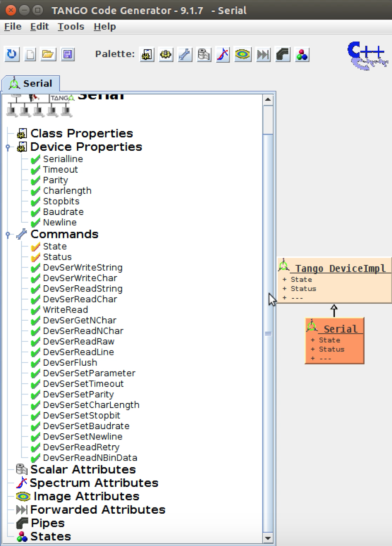
Task: Click the vertical scrollbar thumb of the tree
Action: coord(268,334)
